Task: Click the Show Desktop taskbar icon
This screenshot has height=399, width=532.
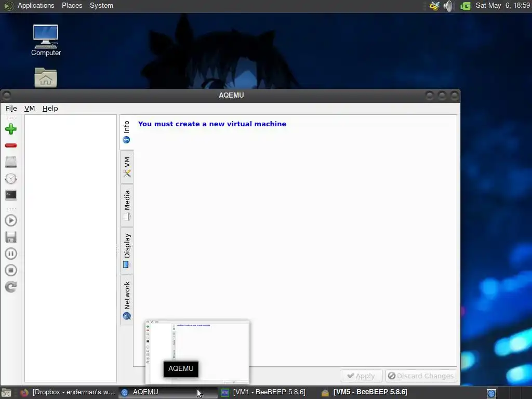Action: pos(6,393)
